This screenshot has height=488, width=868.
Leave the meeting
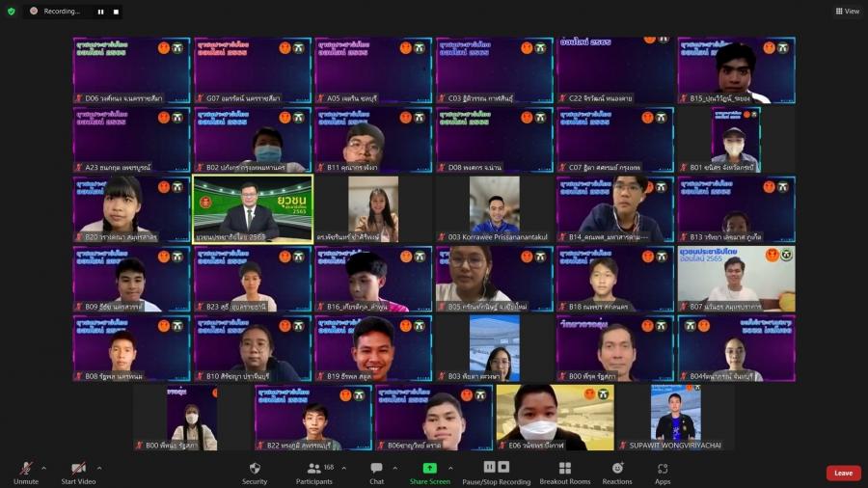(x=843, y=473)
